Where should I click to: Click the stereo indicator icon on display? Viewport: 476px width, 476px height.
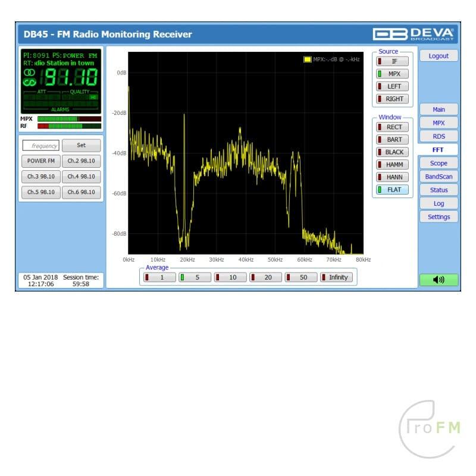coord(30,76)
